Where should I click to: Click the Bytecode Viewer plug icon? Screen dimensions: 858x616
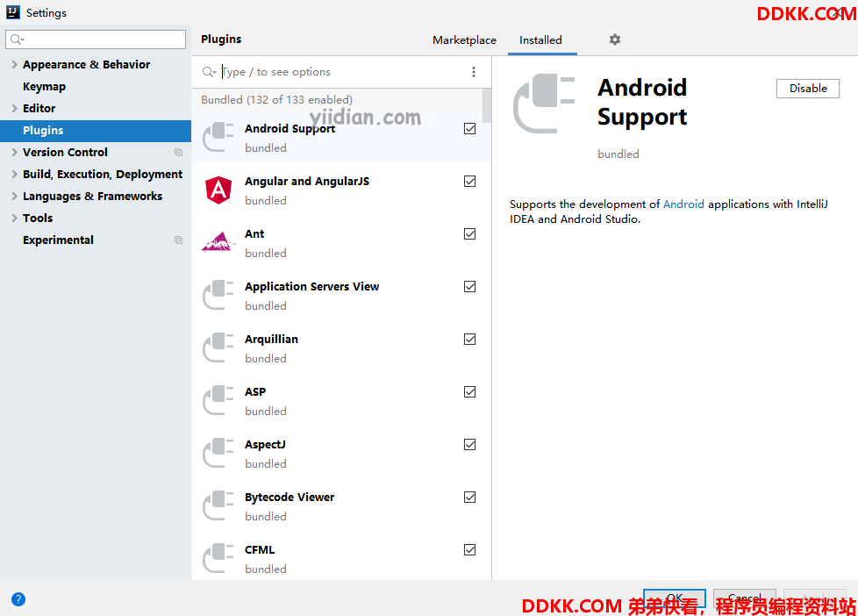[218, 505]
